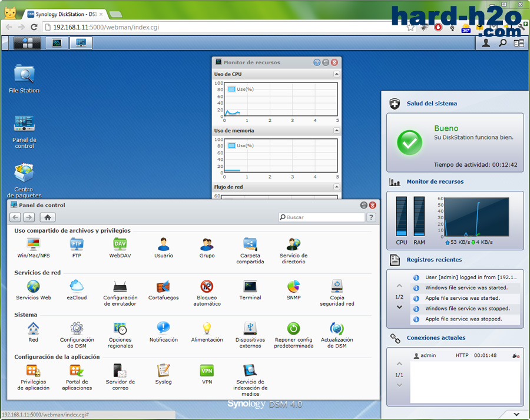Open Servicio de directorio

(293, 250)
